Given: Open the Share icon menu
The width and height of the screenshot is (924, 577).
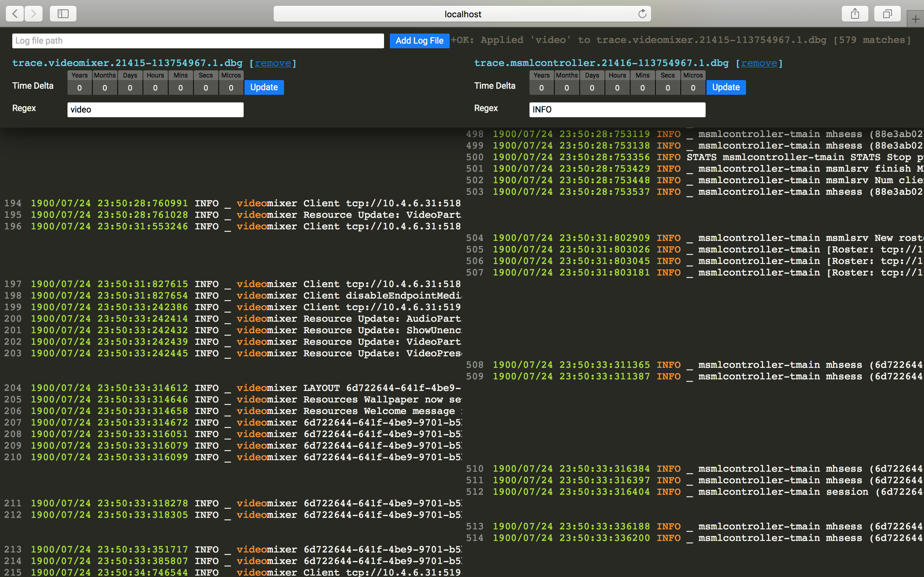Looking at the screenshot, I should pos(855,14).
